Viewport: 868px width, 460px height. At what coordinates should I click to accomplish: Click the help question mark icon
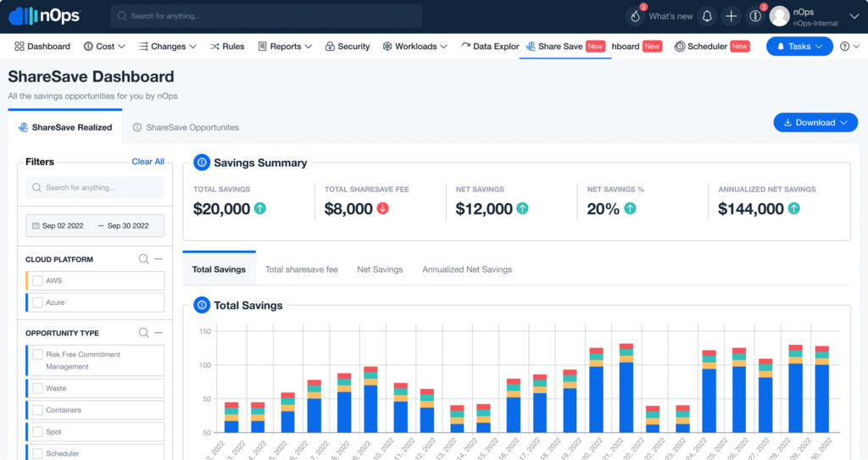pyautogui.click(x=845, y=47)
